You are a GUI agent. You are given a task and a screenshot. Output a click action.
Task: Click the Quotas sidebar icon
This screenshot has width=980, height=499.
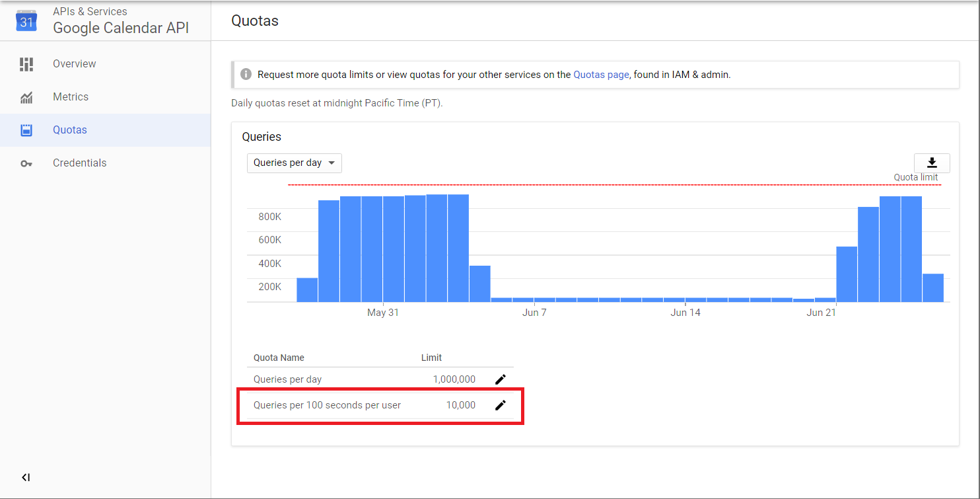point(26,130)
